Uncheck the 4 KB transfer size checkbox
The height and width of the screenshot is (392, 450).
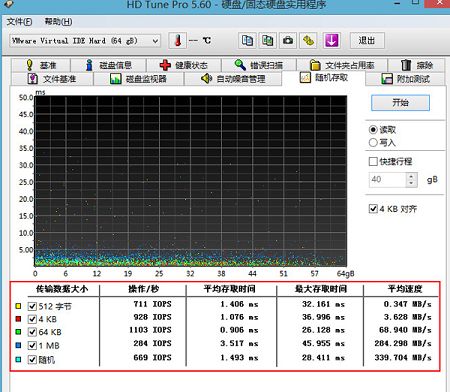coord(32,319)
